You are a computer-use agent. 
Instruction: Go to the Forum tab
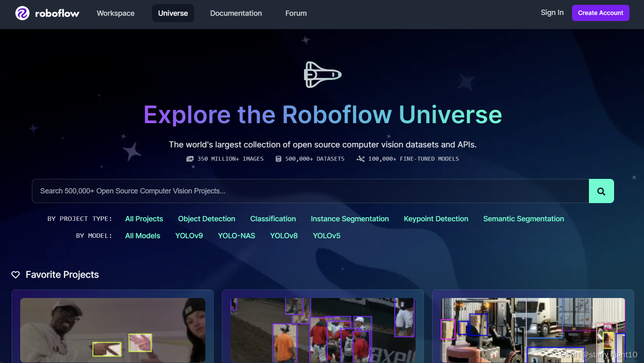tap(296, 13)
